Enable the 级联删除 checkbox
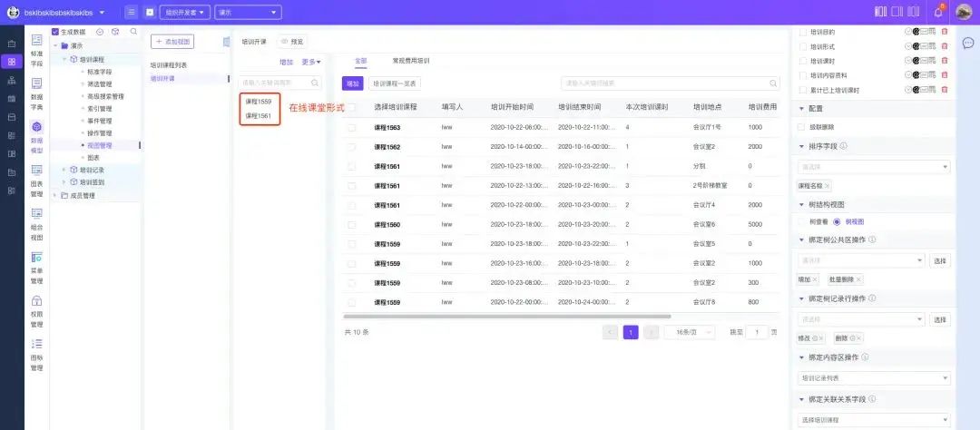The height and width of the screenshot is (430, 980). pos(803,127)
